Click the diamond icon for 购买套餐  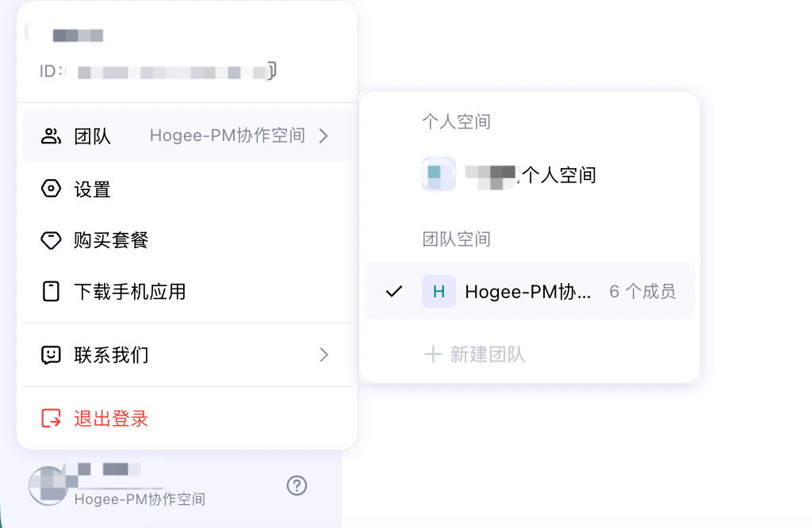click(x=51, y=240)
